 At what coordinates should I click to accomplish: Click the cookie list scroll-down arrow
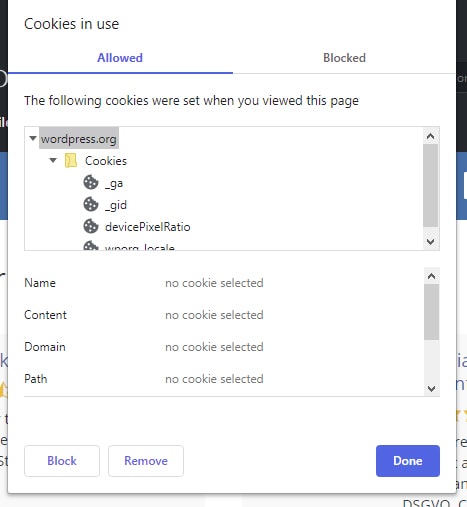(431, 241)
